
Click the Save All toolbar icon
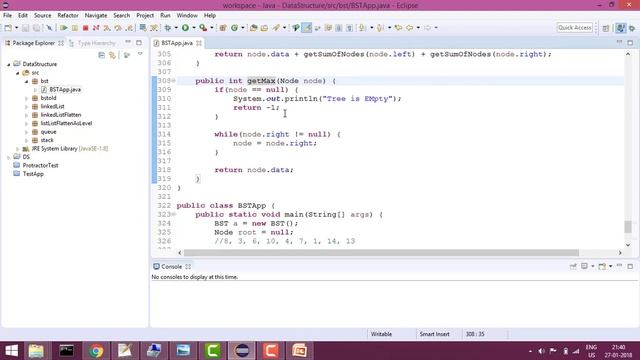click(x=36, y=28)
